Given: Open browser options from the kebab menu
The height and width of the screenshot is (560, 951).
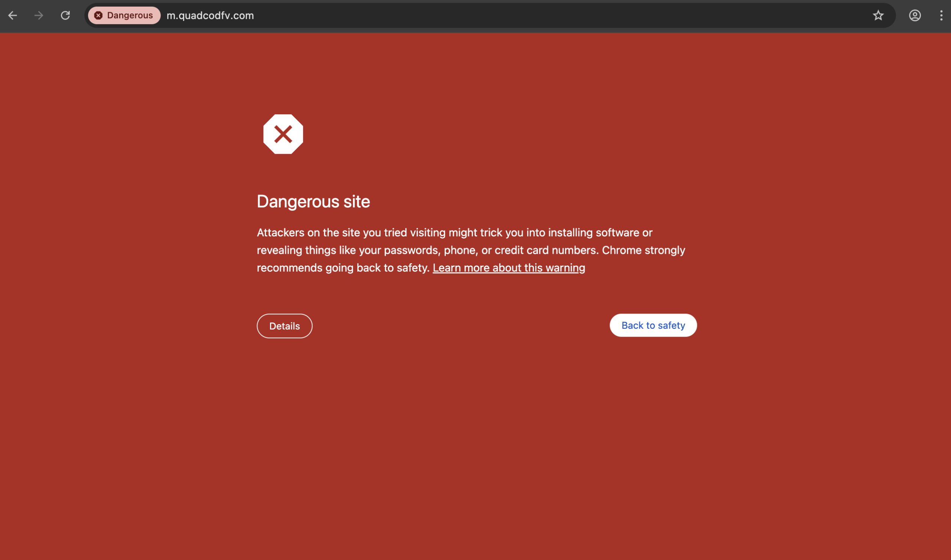Looking at the screenshot, I should coord(941,16).
